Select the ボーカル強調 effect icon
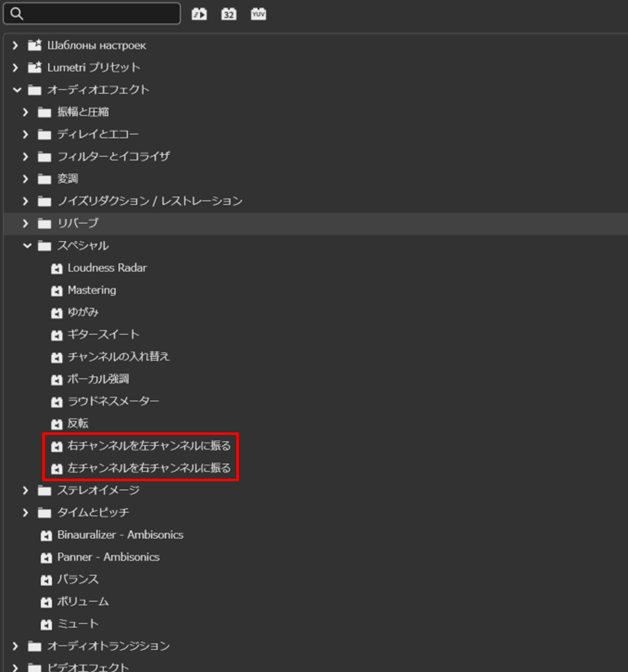 (x=57, y=380)
